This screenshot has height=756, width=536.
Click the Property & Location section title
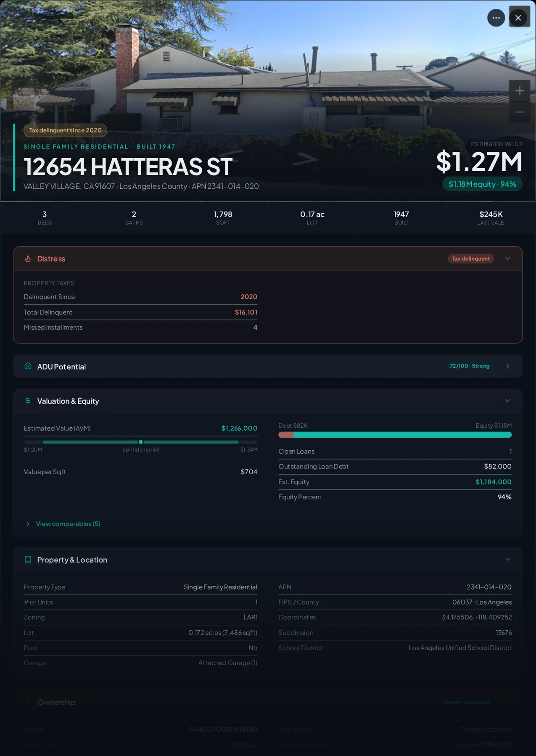pyautogui.click(x=72, y=560)
